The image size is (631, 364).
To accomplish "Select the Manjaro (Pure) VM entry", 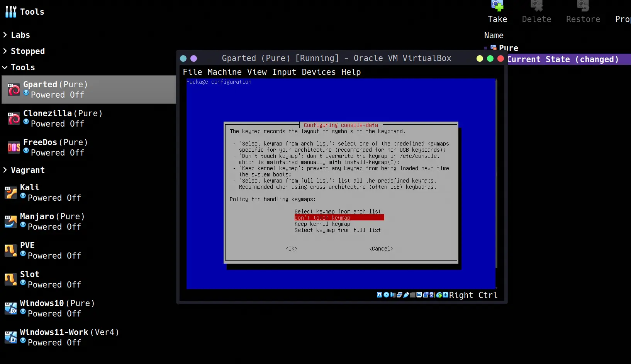I will pyautogui.click(x=89, y=222).
